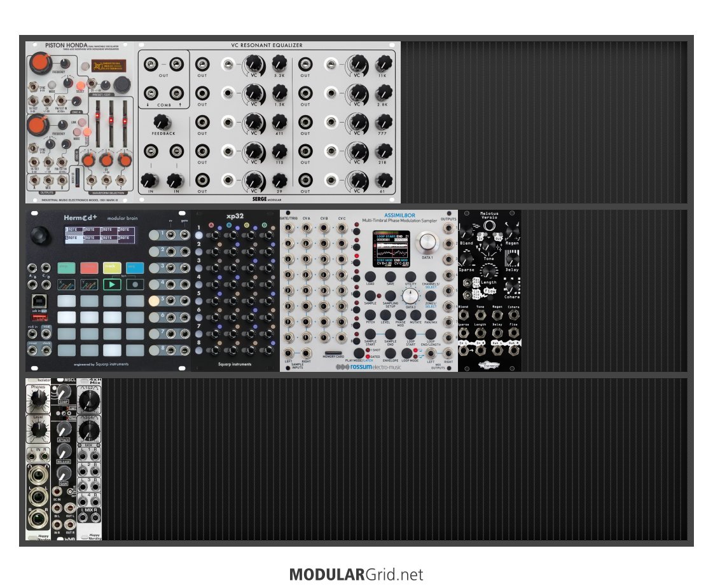Click the Resonant Equalizer FEEDBACK knob
The height and width of the screenshot is (588, 713).
point(162,122)
